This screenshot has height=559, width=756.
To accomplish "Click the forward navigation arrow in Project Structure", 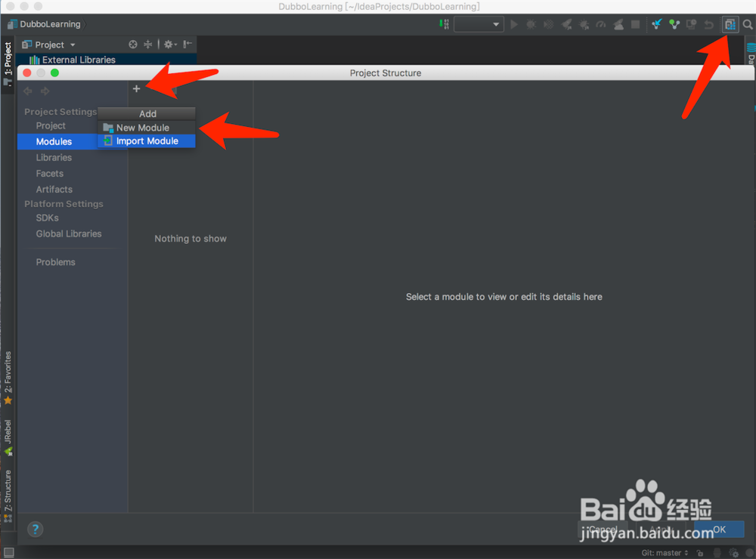I will pos(45,91).
